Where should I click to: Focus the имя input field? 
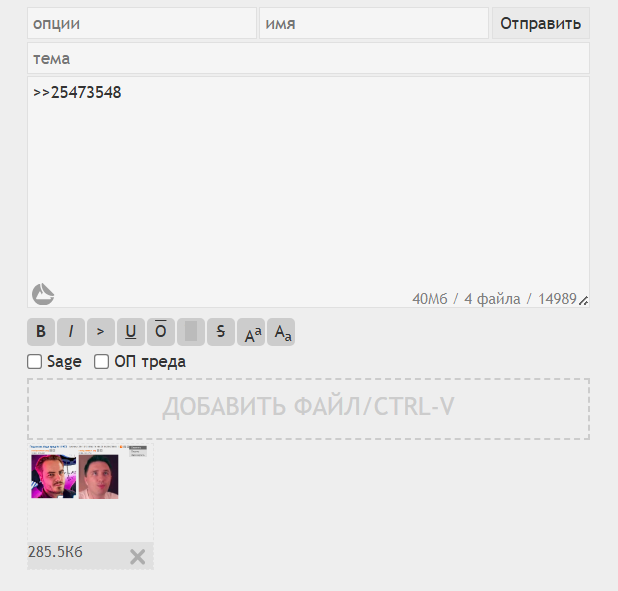click(374, 23)
